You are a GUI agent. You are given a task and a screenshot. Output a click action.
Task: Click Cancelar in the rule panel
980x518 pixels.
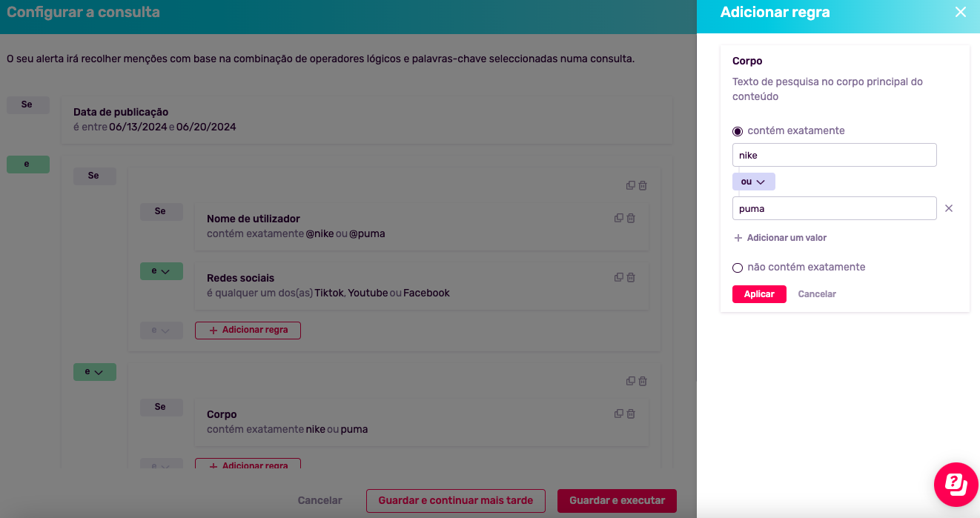pos(817,294)
